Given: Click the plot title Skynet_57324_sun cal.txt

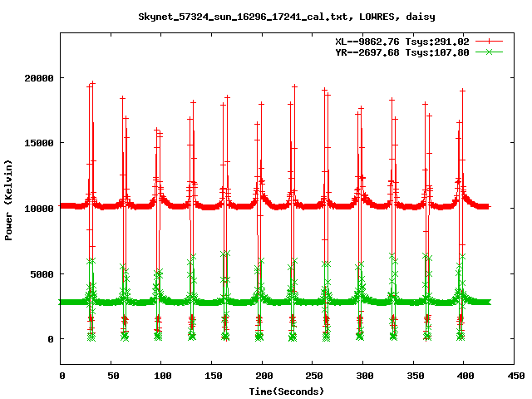Looking at the screenshot, I should pos(286,16).
